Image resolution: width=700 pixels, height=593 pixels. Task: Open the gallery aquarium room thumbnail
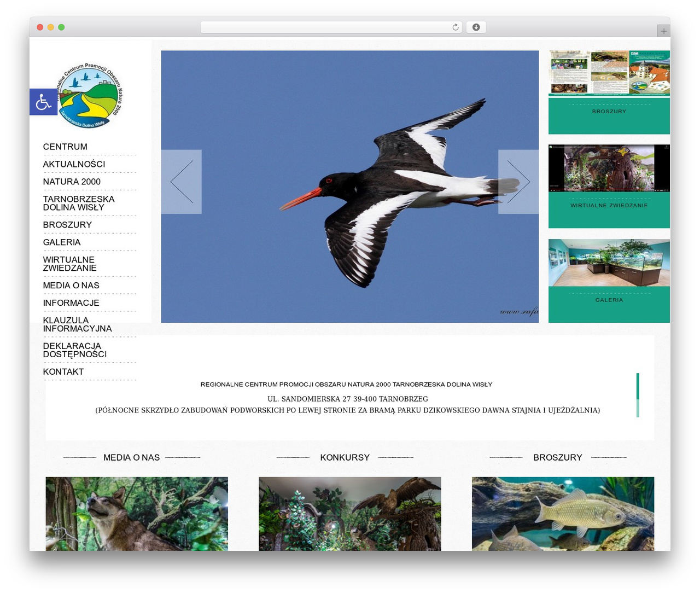coord(609,263)
